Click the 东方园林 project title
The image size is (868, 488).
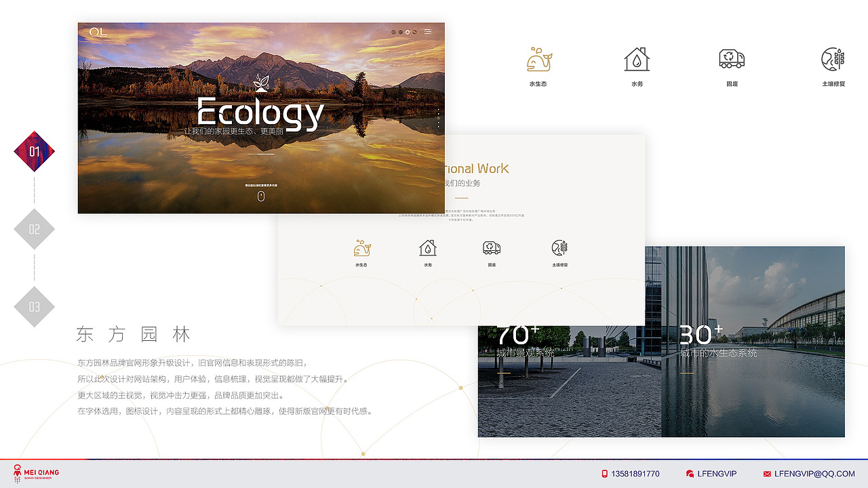point(134,334)
